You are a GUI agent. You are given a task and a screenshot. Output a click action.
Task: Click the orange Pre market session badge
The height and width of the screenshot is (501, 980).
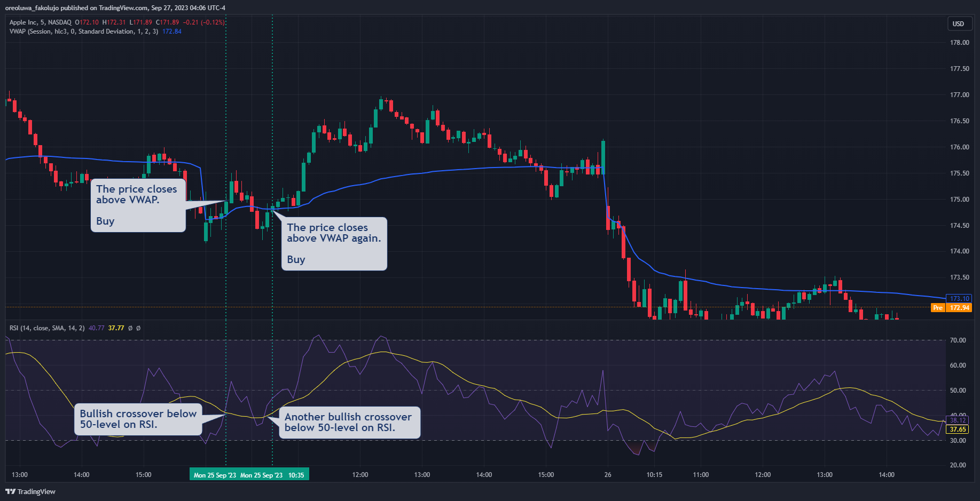pyautogui.click(x=938, y=308)
